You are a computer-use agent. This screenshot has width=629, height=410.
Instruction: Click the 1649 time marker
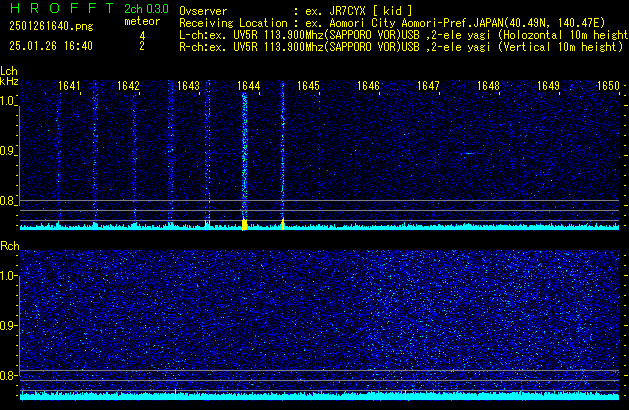[x=548, y=86]
